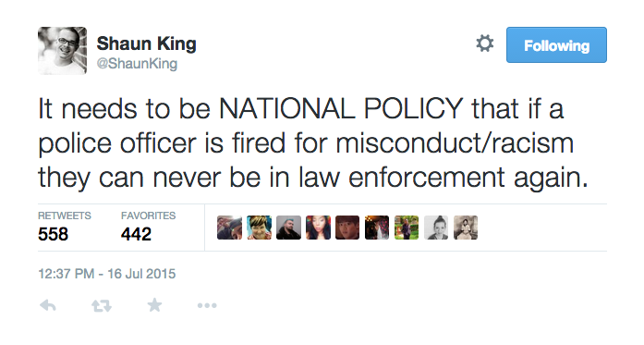View the 442 favorites list
The width and height of the screenshot is (644, 345).
point(148,227)
